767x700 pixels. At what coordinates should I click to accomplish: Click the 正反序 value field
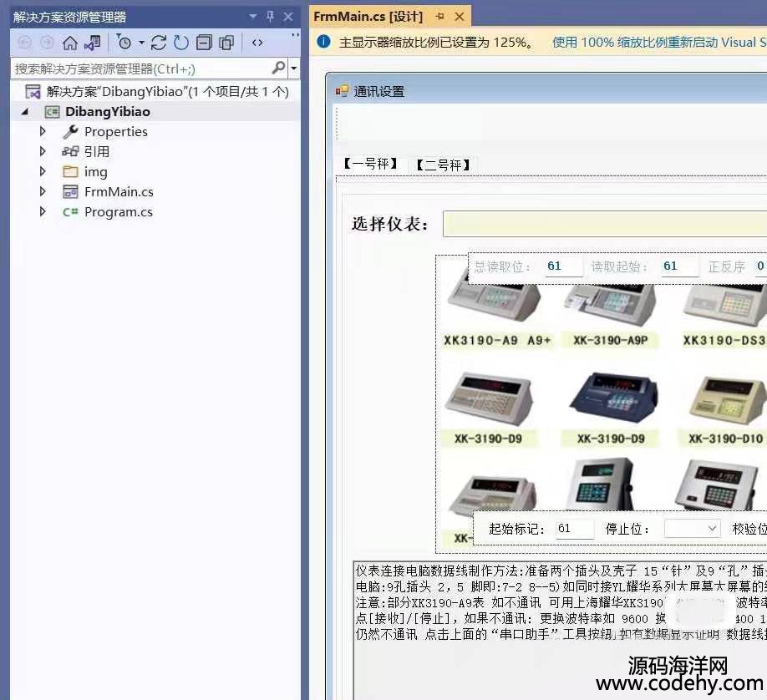click(x=760, y=266)
